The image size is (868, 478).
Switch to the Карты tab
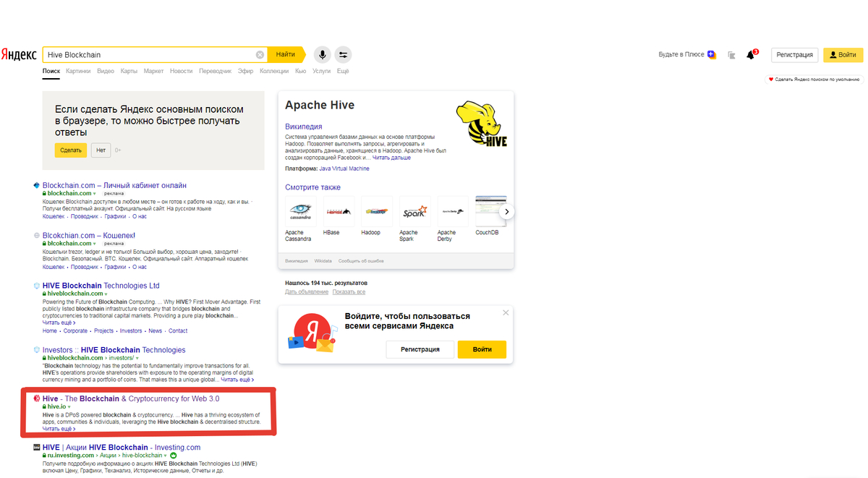(129, 72)
